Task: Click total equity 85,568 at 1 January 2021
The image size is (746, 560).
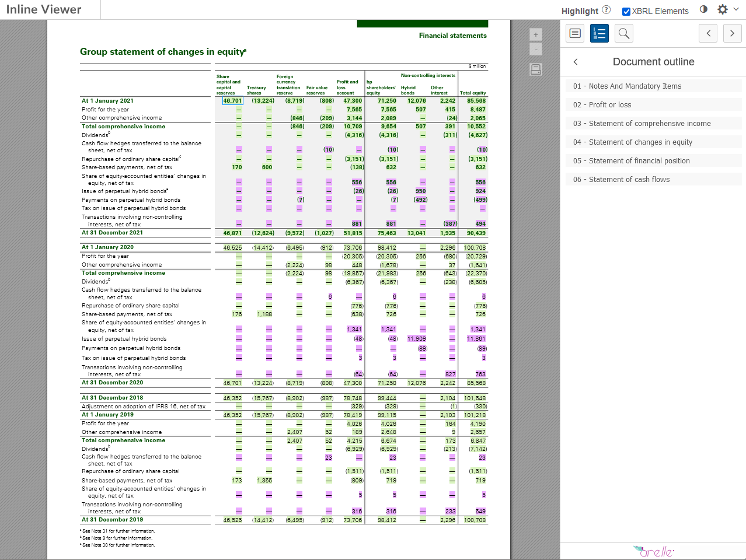Action: [476, 101]
